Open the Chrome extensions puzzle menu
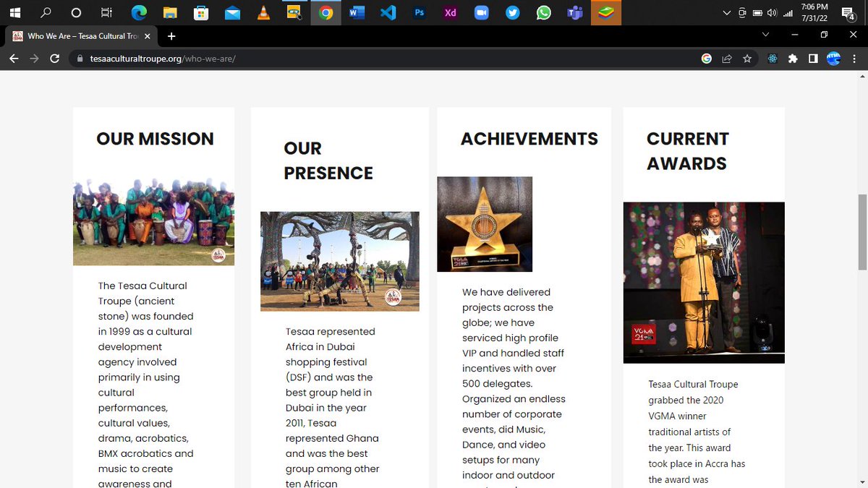This screenshot has height=488, width=868. (793, 59)
